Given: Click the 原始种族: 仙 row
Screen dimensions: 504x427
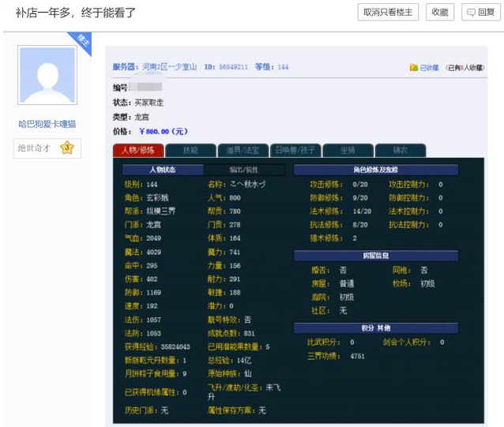Looking at the screenshot, I should coord(230,373).
